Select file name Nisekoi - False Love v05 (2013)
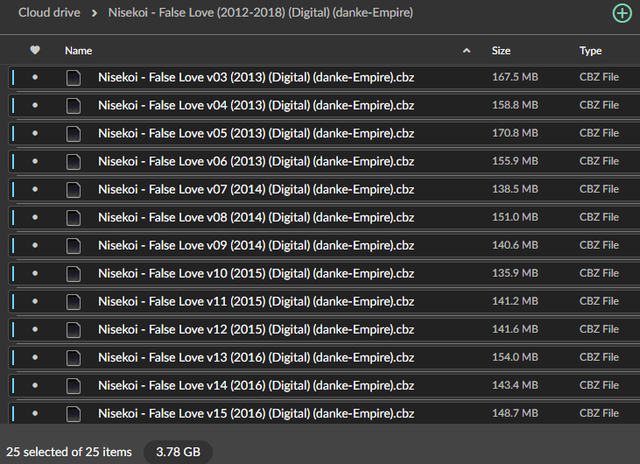The width and height of the screenshot is (640, 464). [x=256, y=133]
